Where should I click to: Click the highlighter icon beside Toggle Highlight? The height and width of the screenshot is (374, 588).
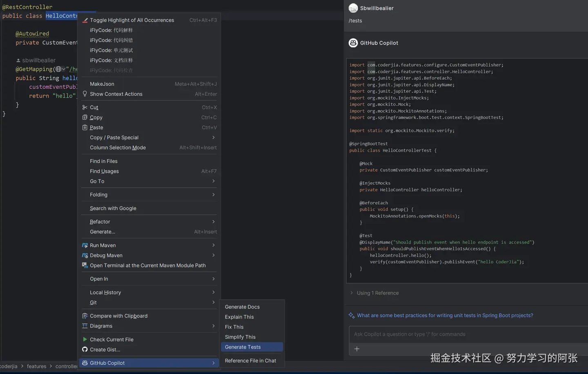point(85,20)
